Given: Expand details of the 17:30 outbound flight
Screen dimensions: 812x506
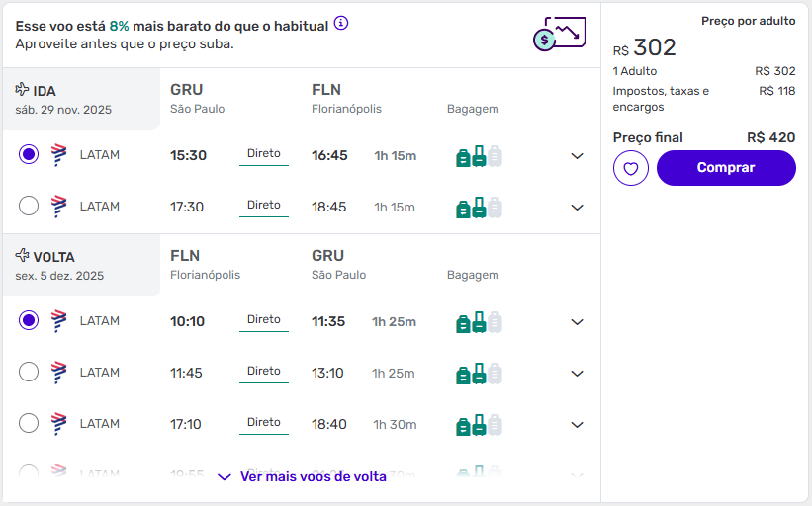Looking at the screenshot, I should coord(578,208).
